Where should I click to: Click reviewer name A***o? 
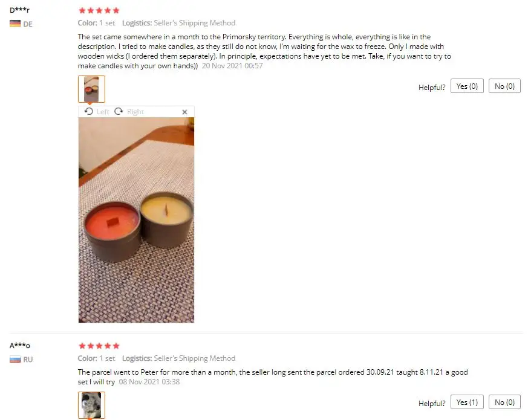click(20, 346)
